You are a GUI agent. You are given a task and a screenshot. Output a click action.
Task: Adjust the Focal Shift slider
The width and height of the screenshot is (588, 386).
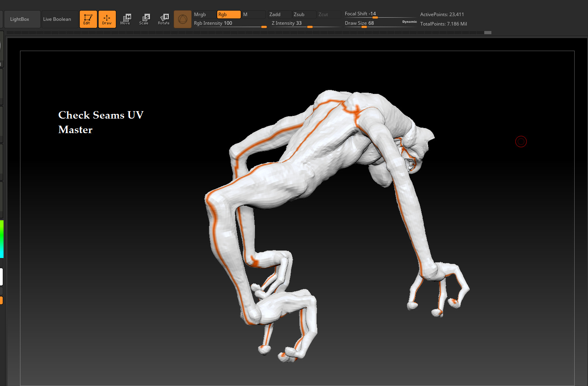click(379, 14)
